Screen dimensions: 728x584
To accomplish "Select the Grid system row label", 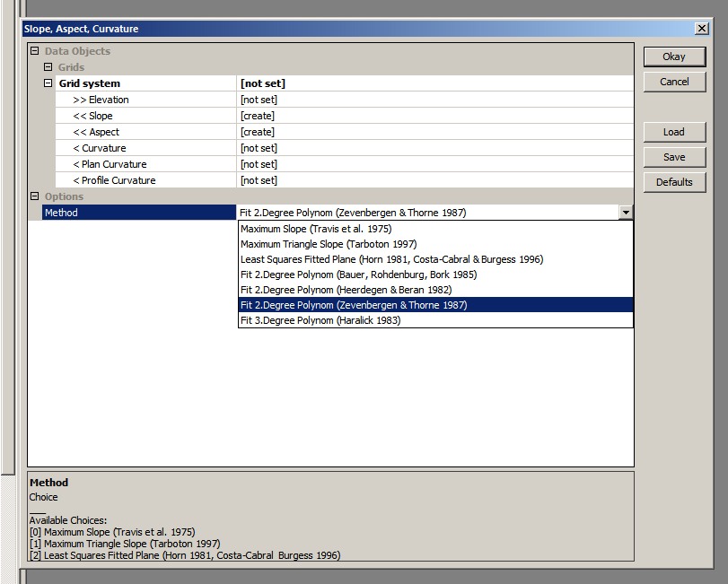I will click(145, 83).
